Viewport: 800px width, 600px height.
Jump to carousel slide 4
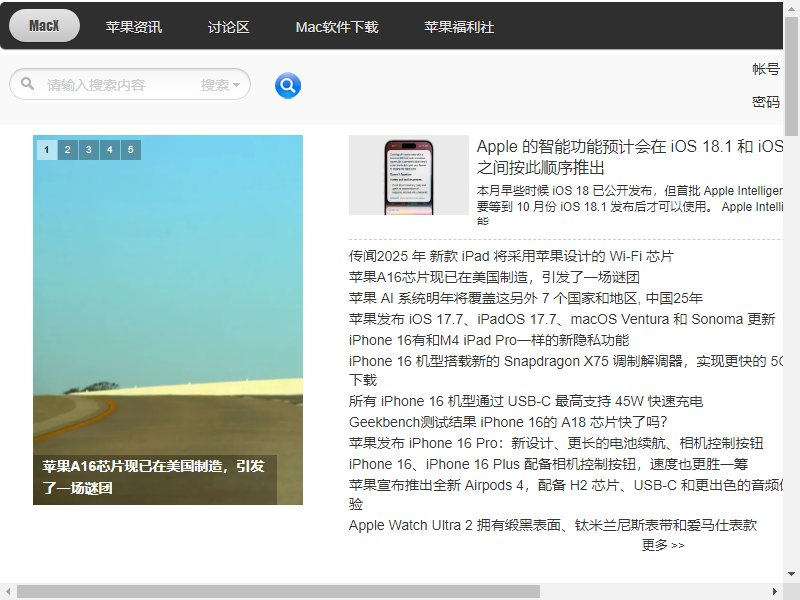tap(110, 149)
